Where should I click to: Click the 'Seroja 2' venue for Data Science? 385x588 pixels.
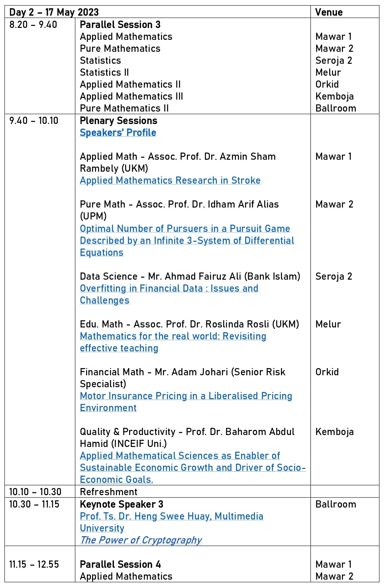pos(334,276)
